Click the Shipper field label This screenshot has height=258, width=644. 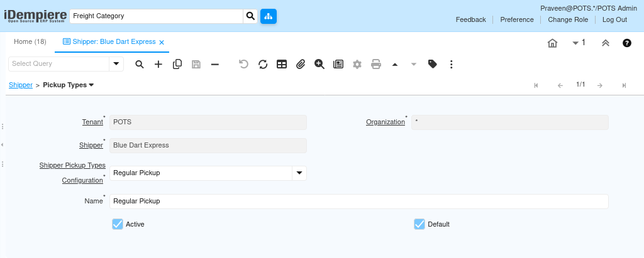[x=91, y=145]
